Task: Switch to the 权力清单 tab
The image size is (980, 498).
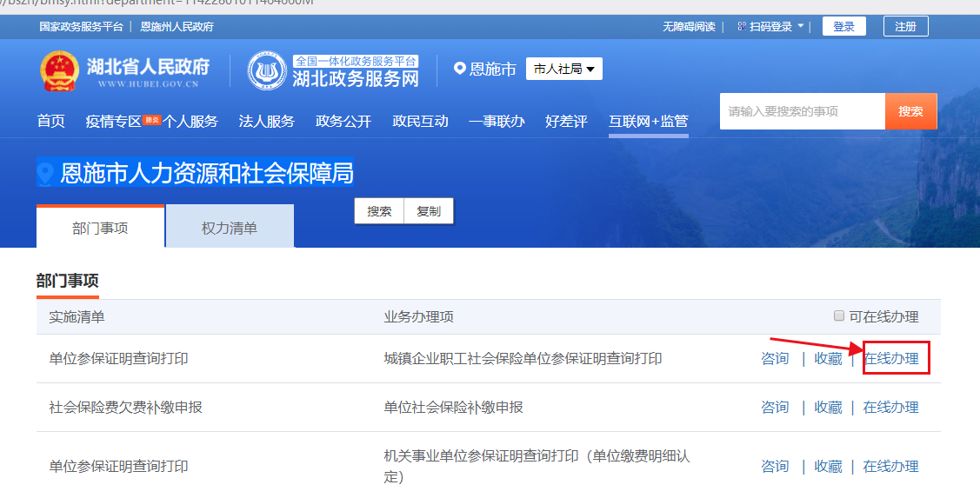Action: pyautogui.click(x=230, y=228)
